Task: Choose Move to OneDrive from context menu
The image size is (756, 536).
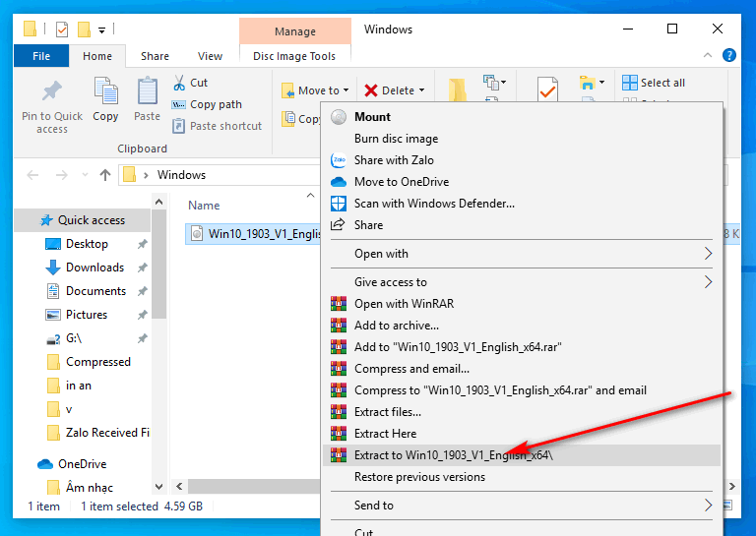Action: tap(522, 182)
